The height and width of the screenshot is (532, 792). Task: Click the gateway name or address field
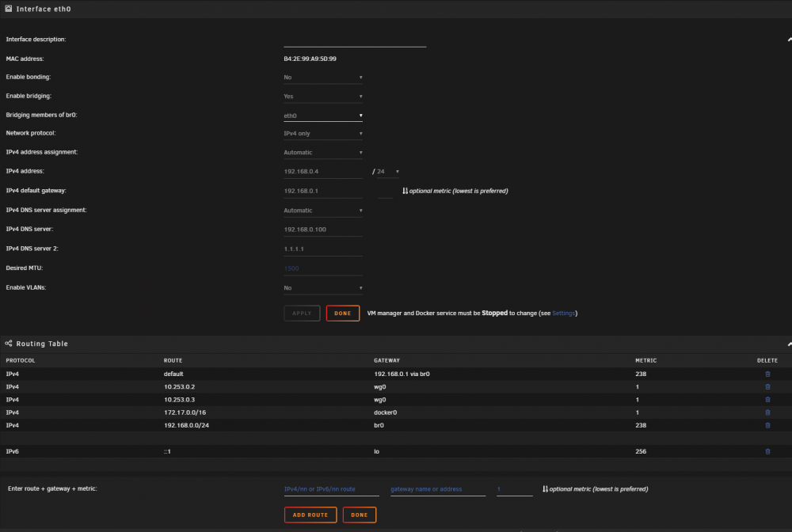[438, 489]
